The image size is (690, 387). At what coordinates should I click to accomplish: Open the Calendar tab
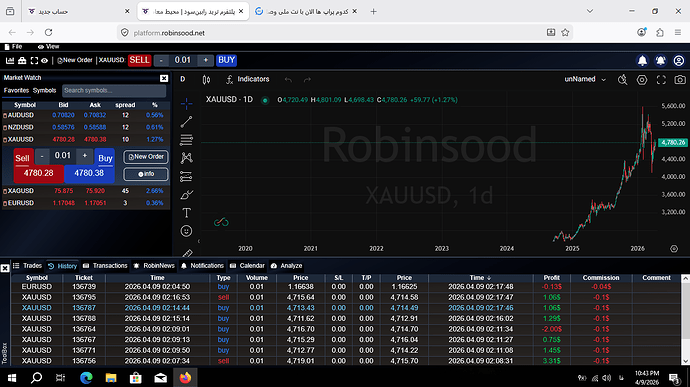247,266
